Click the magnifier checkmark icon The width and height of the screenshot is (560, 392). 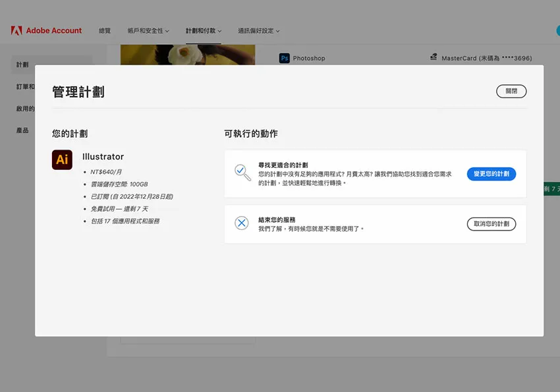click(242, 173)
